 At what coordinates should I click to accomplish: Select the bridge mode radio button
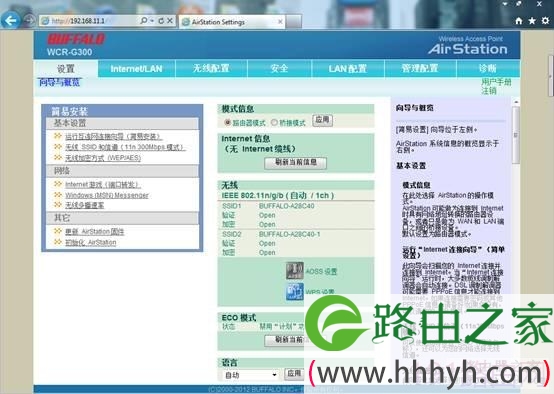[x=274, y=122]
